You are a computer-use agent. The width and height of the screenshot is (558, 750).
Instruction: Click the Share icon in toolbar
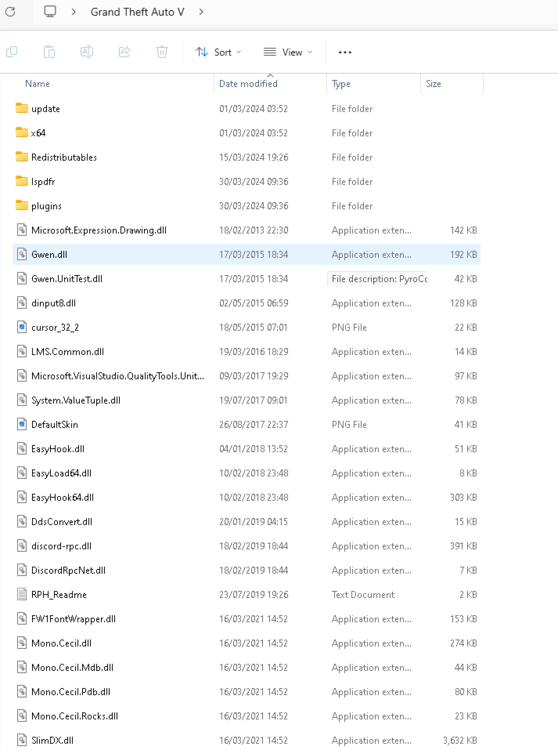click(x=124, y=52)
